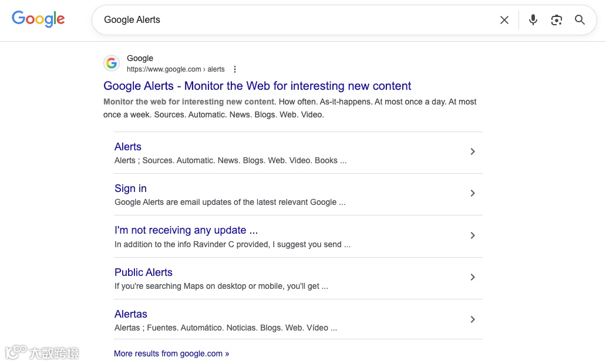Open the Sign in sitelink

coord(130,188)
